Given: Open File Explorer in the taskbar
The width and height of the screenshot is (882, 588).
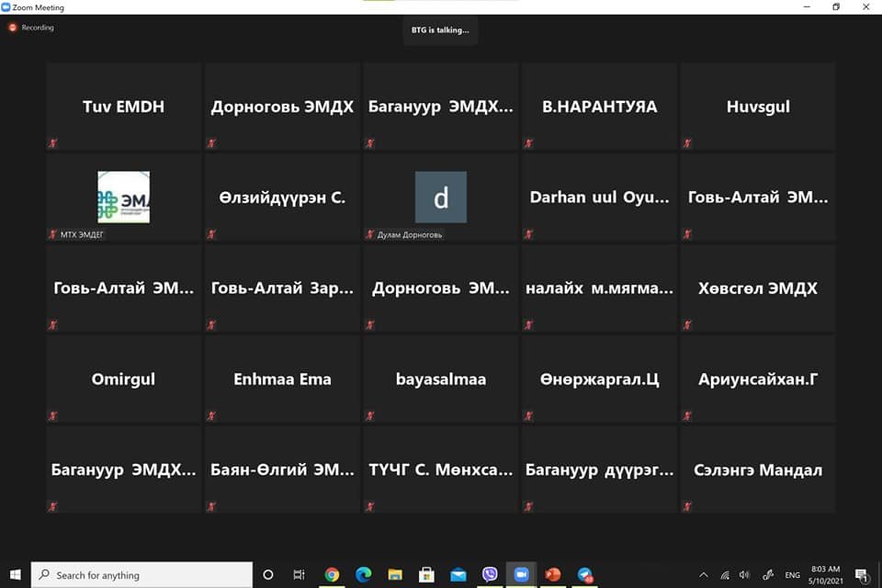Looking at the screenshot, I should click(395, 575).
